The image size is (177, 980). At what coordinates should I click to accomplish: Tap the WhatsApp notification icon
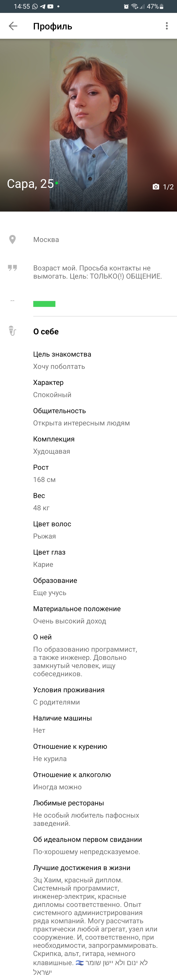point(35,7)
